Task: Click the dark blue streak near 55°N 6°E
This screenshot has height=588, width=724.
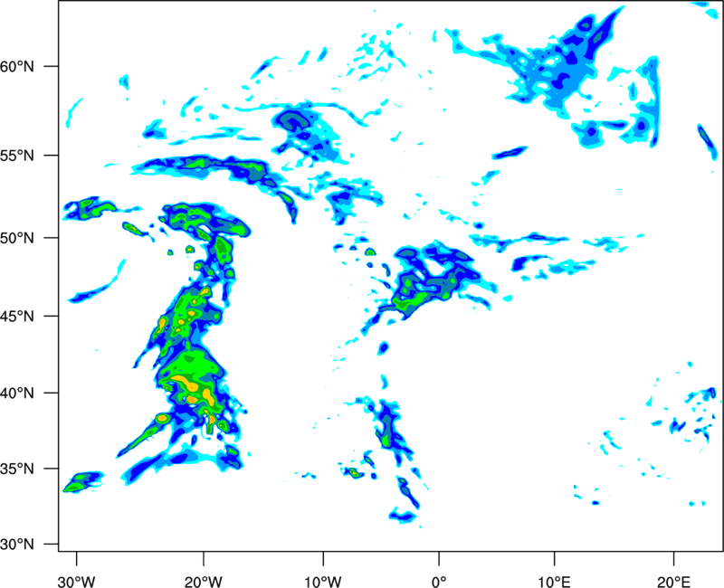Action: coord(510,152)
